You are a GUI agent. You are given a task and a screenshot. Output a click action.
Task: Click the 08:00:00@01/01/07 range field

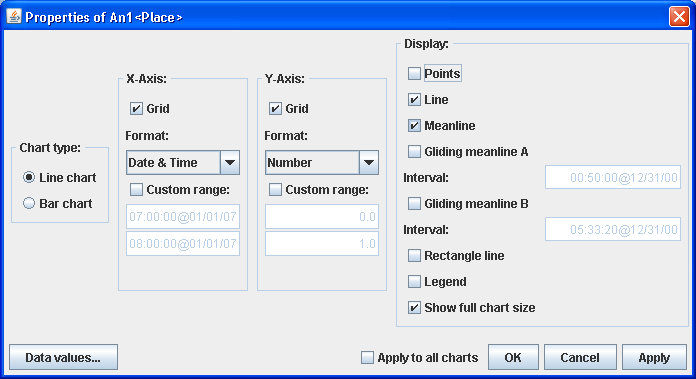coord(183,244)
